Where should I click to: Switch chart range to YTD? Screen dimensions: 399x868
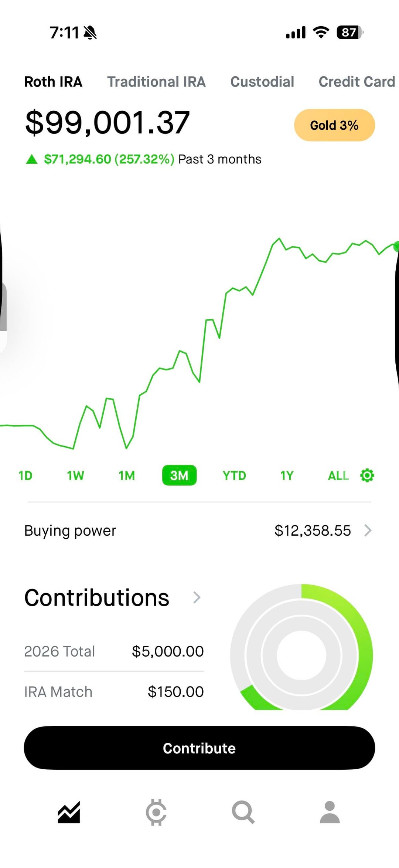(x=234, y=475)
